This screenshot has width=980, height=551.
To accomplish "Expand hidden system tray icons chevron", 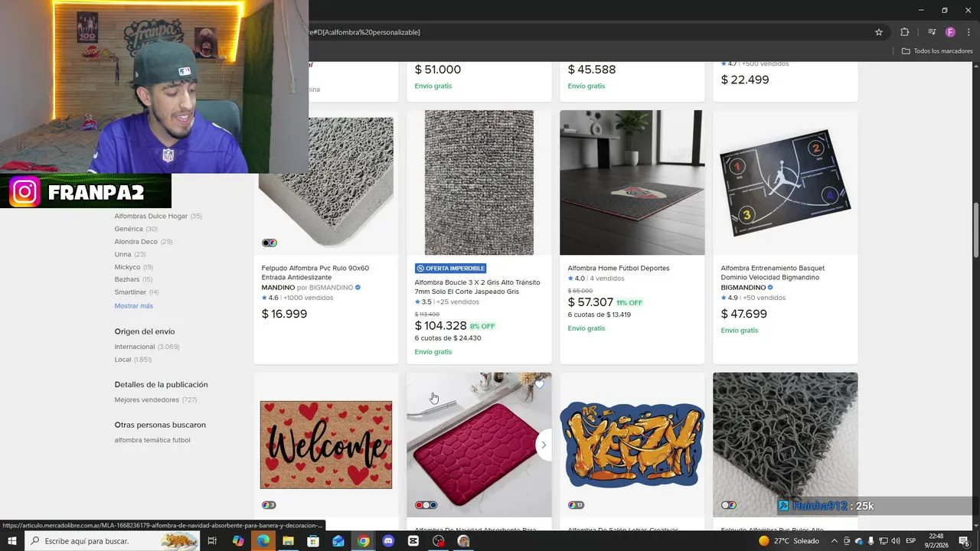I will (x=835, y=541).
